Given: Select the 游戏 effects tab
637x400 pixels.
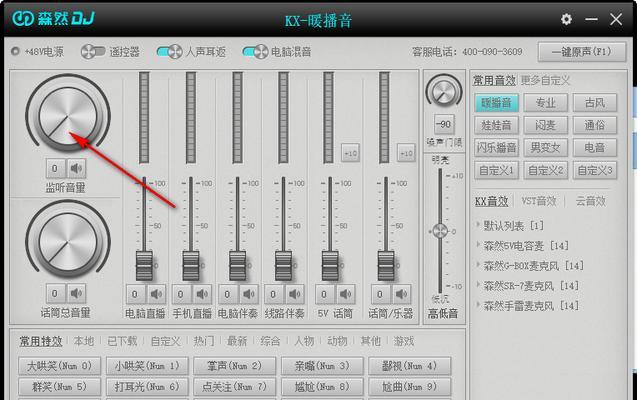Looking at the screenshot, I should coord(403,341).
